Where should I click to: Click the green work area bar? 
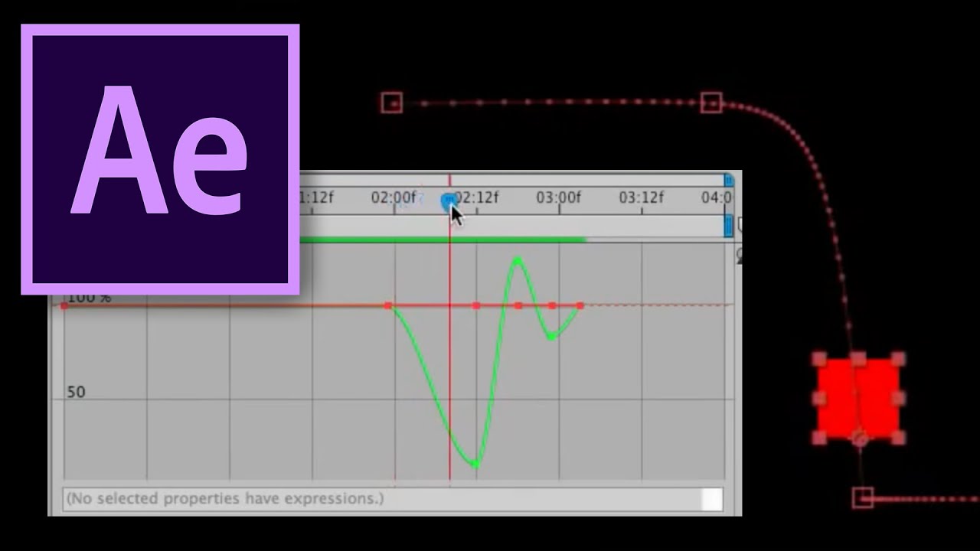(443, 240)
